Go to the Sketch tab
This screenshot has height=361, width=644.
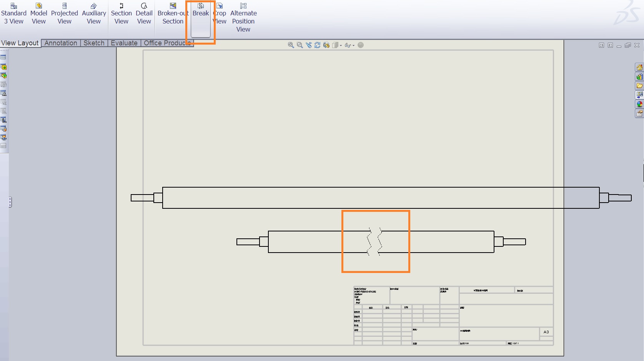point(94,43)
